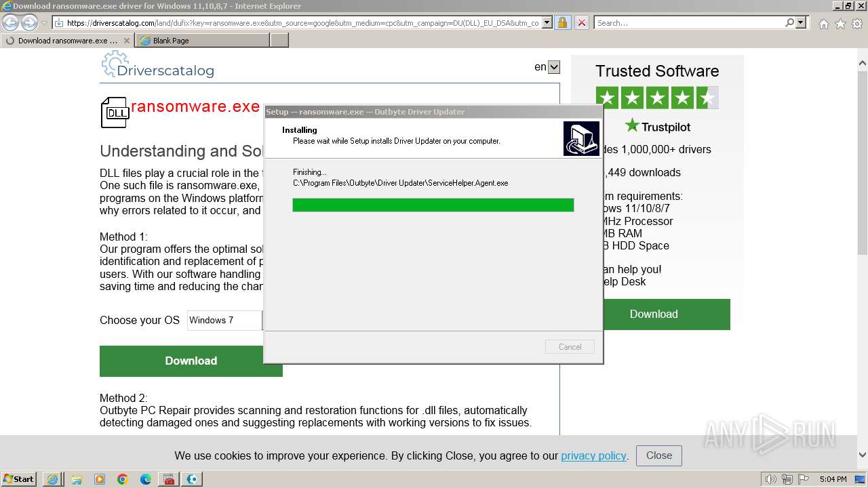Click the page vertical scrollbar thumb
This screenshot has height=488, width=868.
point(862,163)
